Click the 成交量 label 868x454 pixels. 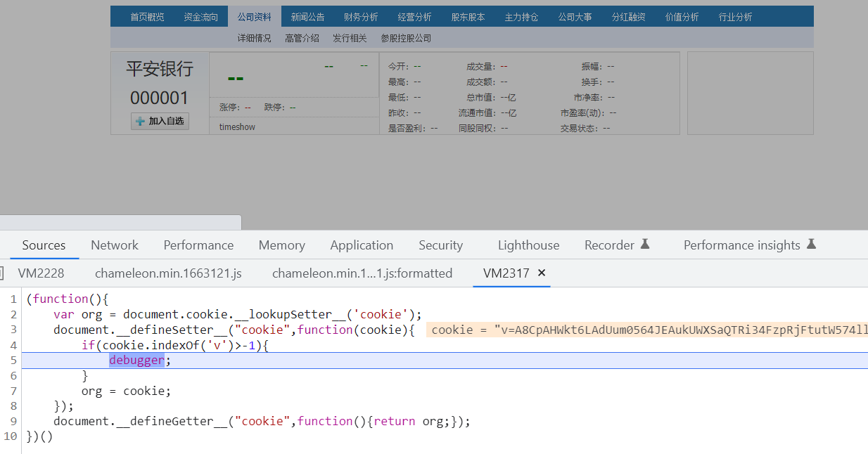[x=480, y=66]
